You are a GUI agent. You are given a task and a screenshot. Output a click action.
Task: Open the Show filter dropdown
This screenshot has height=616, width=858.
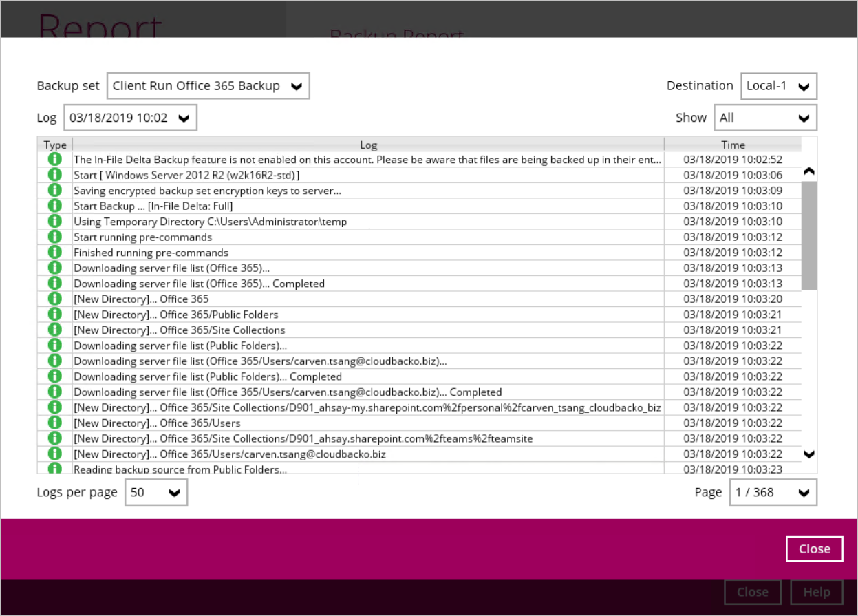click(x=765, y=118)
